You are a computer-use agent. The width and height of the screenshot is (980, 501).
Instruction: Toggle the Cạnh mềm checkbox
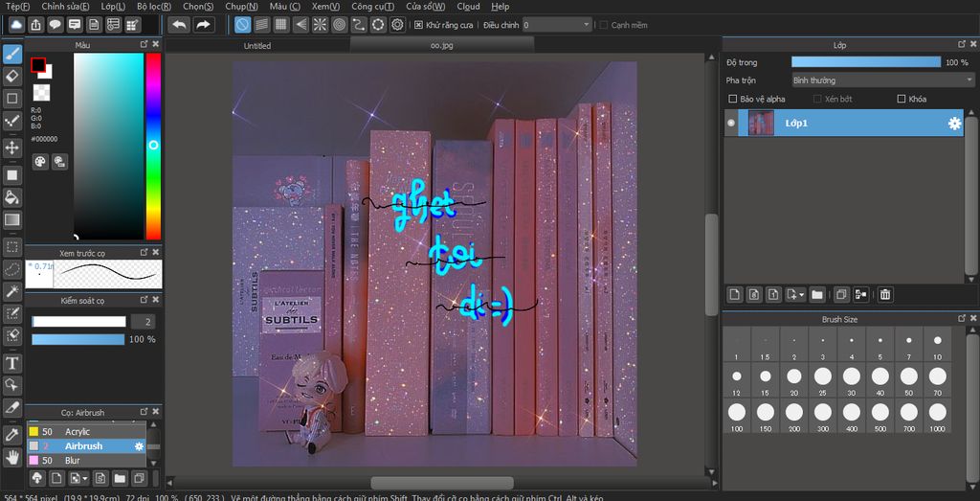pyautogui.click(x=604, y=25)
